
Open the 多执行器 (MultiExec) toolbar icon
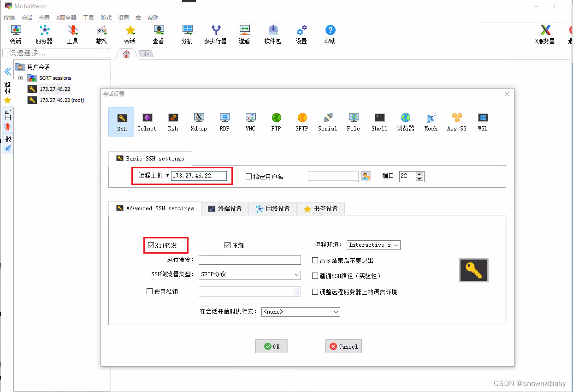(216, 35)
